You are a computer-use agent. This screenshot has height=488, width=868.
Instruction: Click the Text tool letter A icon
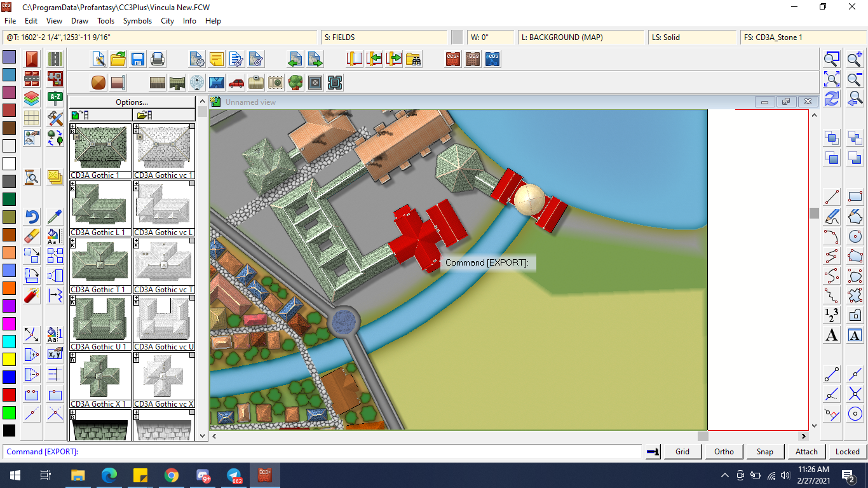click(832, 335)
